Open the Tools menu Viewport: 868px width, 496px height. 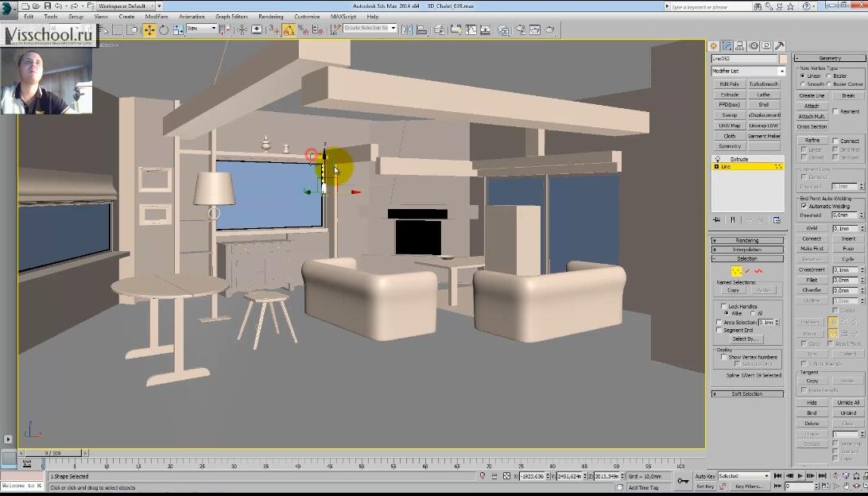(51, 17)
